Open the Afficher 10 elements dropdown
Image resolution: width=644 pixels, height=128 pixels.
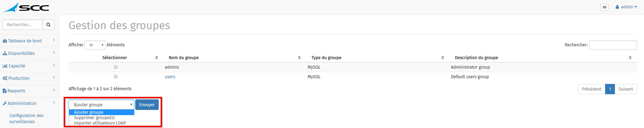[x=95, y=45]
